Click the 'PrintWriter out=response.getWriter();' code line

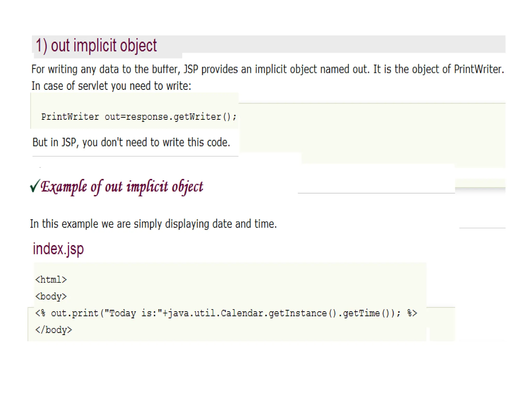139,117
